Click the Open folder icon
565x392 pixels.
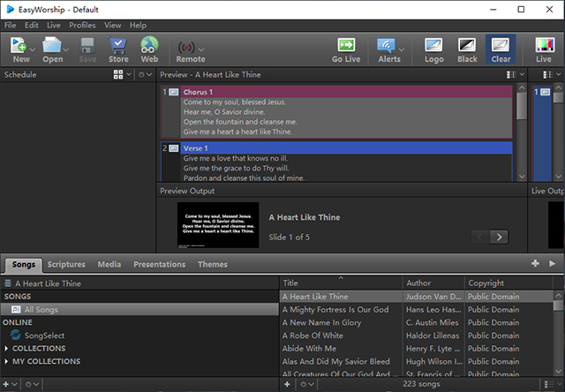[x=51, y=45]
